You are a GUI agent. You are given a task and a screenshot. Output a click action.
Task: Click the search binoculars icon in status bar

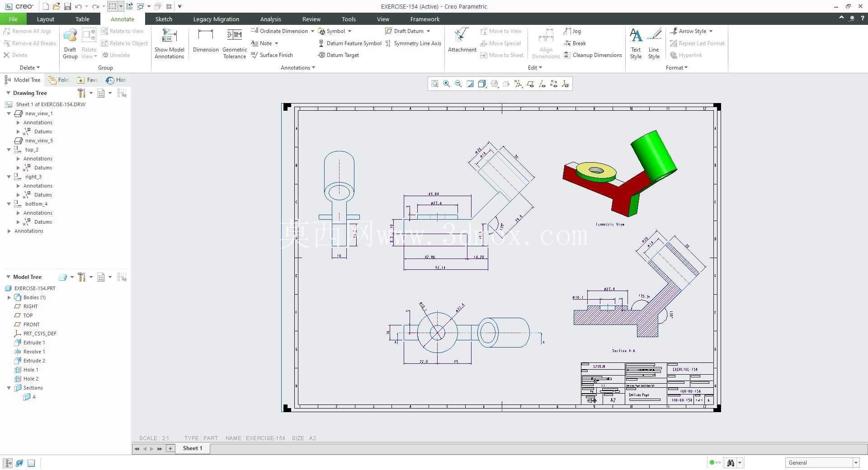click(x=730, y=462)
